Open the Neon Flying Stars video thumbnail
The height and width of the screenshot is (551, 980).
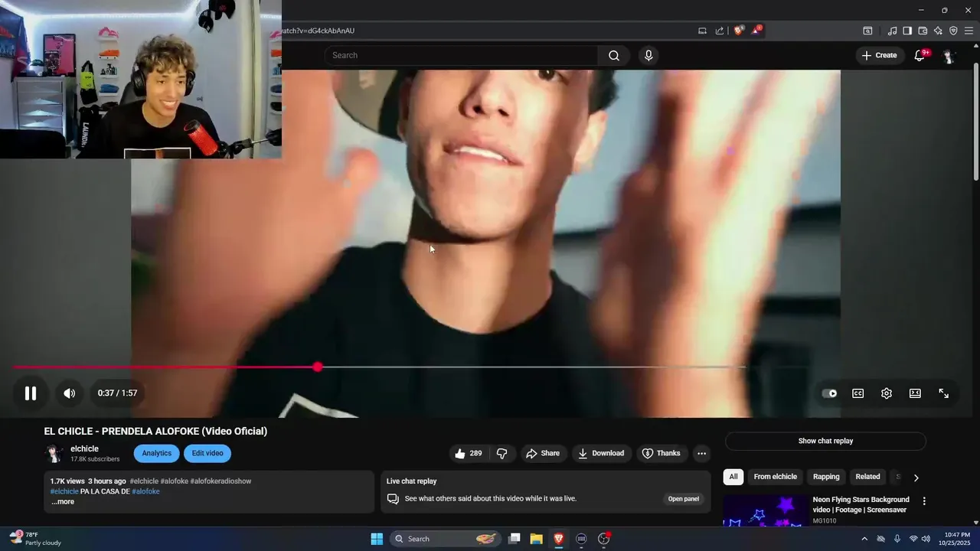[765, 510]
